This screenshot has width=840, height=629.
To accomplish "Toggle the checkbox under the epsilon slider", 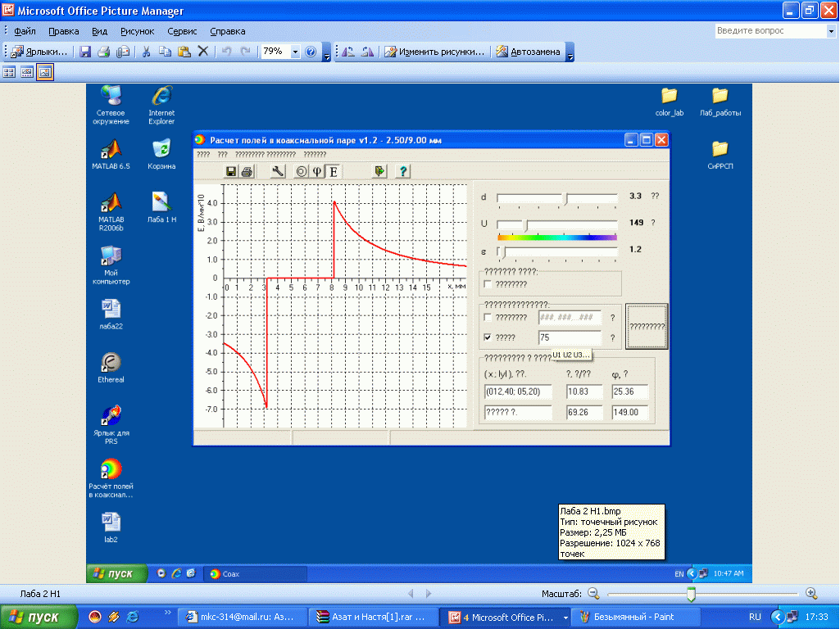I will (488, 284).
